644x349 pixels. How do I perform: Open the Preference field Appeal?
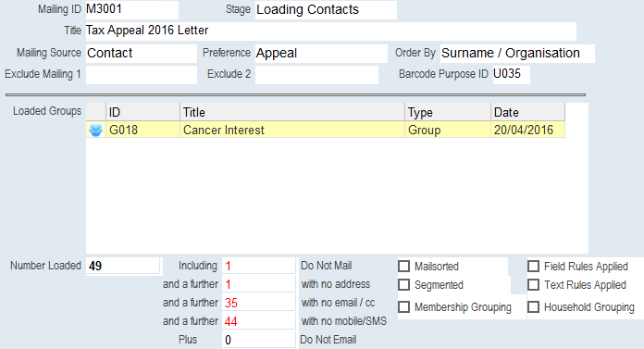coord(321,54)
